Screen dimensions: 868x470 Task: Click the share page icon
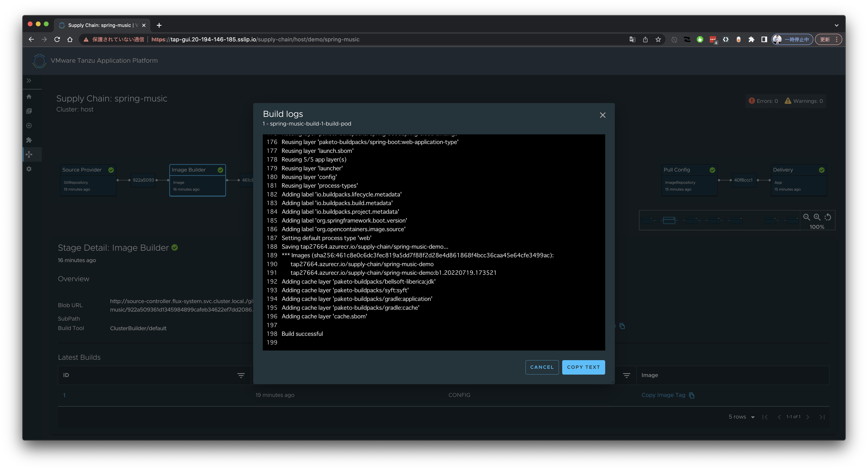point(645,39)
